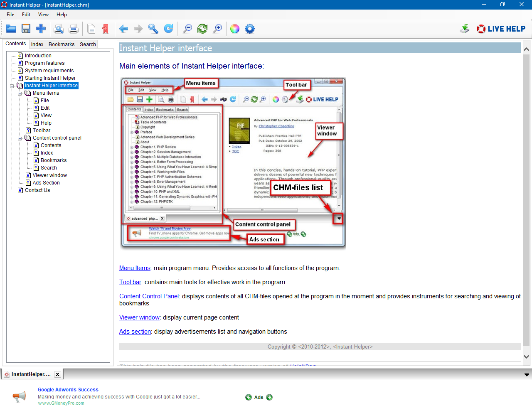Click the green download arrow icon

[x=465, y=29]
